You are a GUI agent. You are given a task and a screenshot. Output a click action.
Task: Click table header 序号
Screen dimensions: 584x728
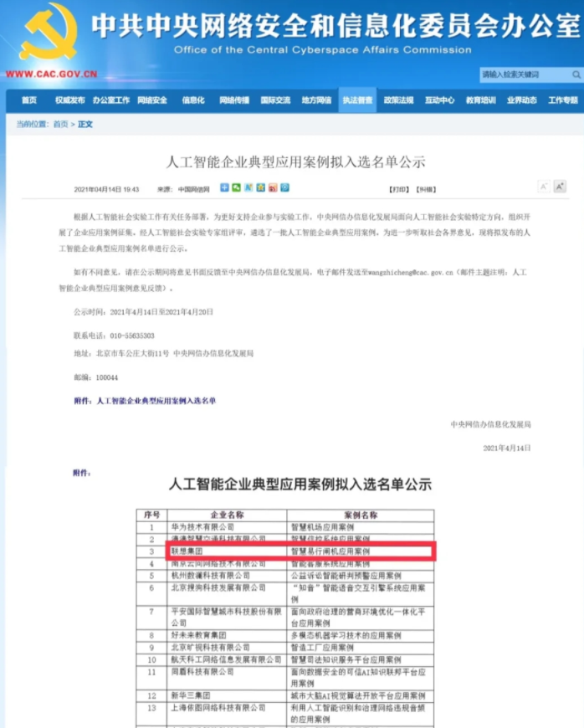[151, 515]
